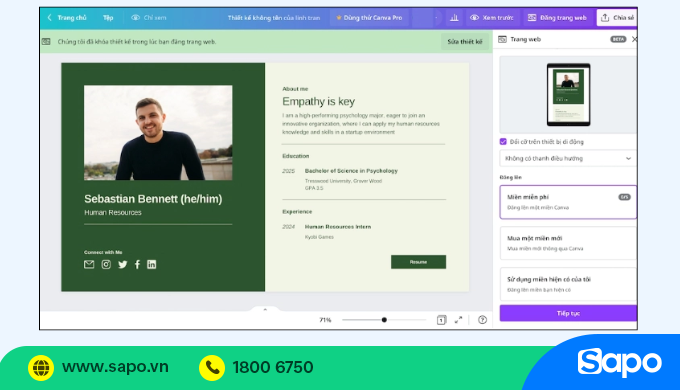Viewport: 680px width, 390px height.
Task: Click the globe icon beside www.sapo.vn
Action: [41, 368]
